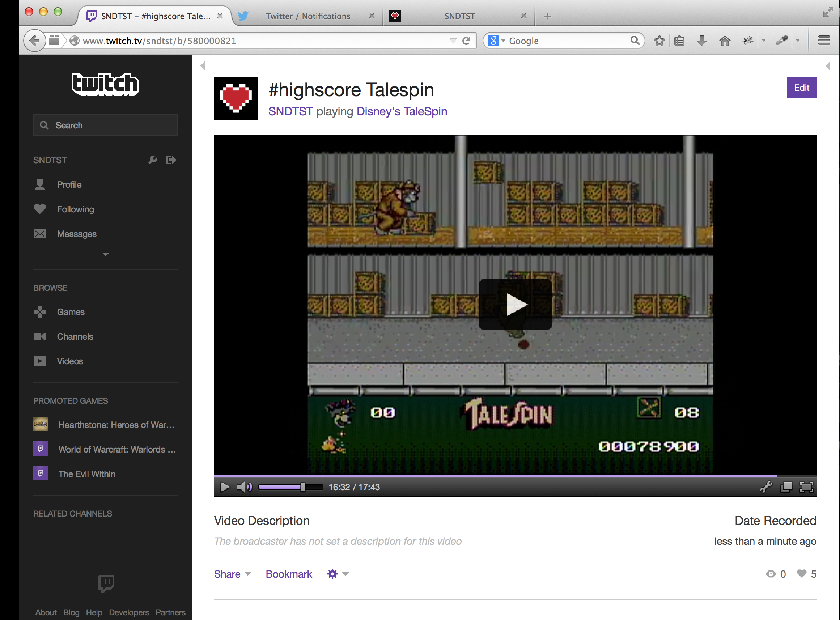Bookmark this page with star icon
Screen dimensions: 840x620
[659, 41]
